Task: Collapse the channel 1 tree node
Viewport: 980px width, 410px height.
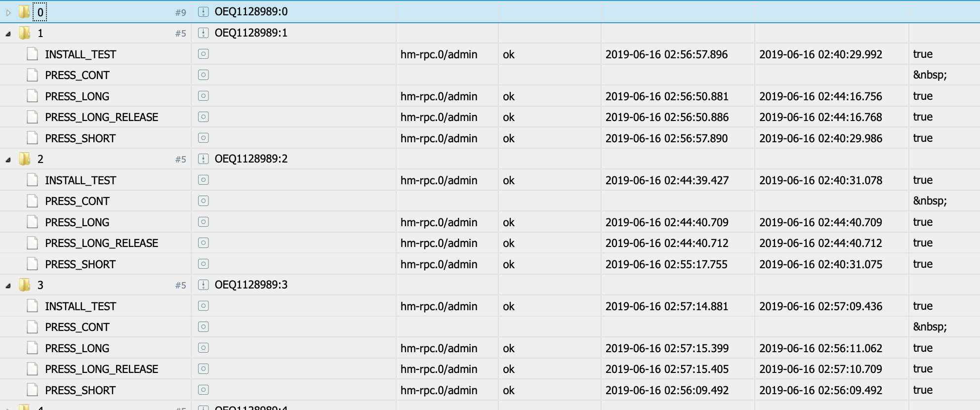Action: [8, 34]
